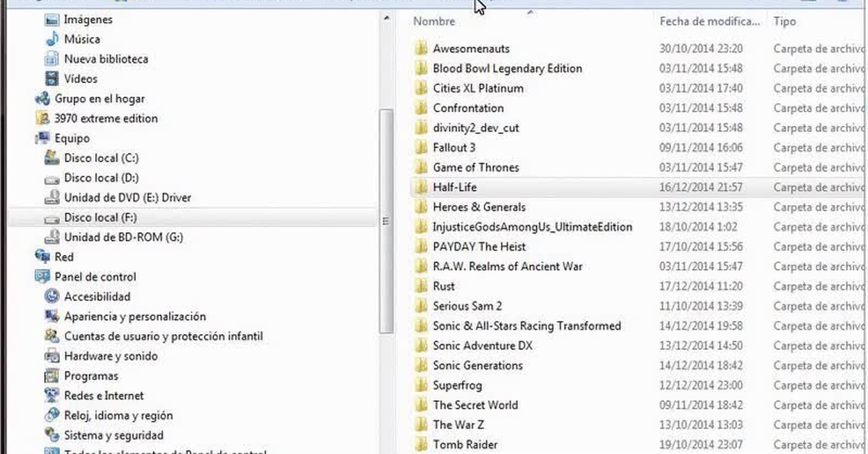The width and height of the screenshot is (868, 454).
Task: Select the Tomb Raider folder icon
Action: pos(421,445)
